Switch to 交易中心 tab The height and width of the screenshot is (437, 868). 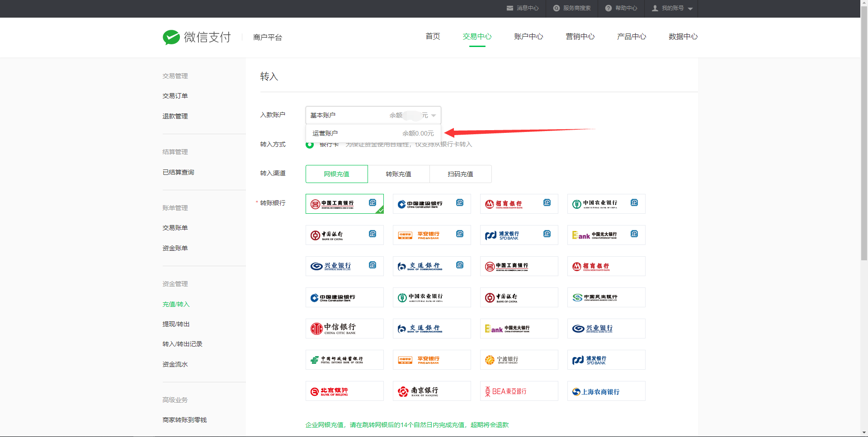click(x=477, y=37)
